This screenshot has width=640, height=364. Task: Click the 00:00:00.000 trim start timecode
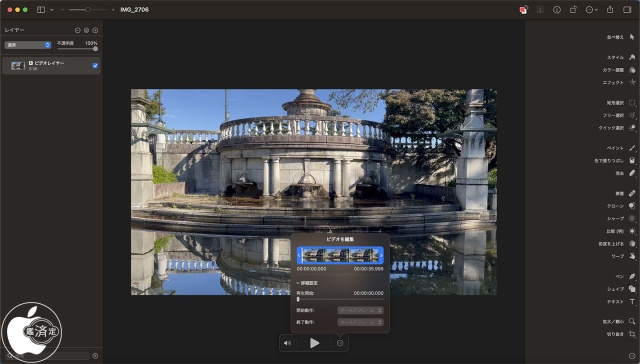(311, 269)
